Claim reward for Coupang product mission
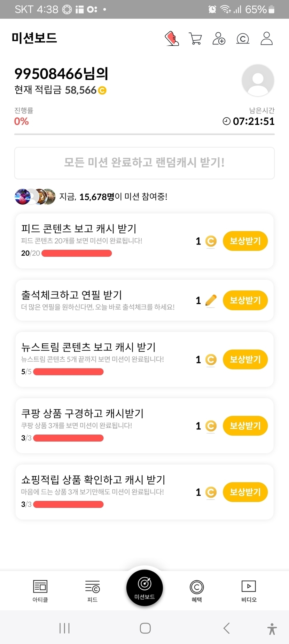 pyautogui.click(x=245, y=426)
